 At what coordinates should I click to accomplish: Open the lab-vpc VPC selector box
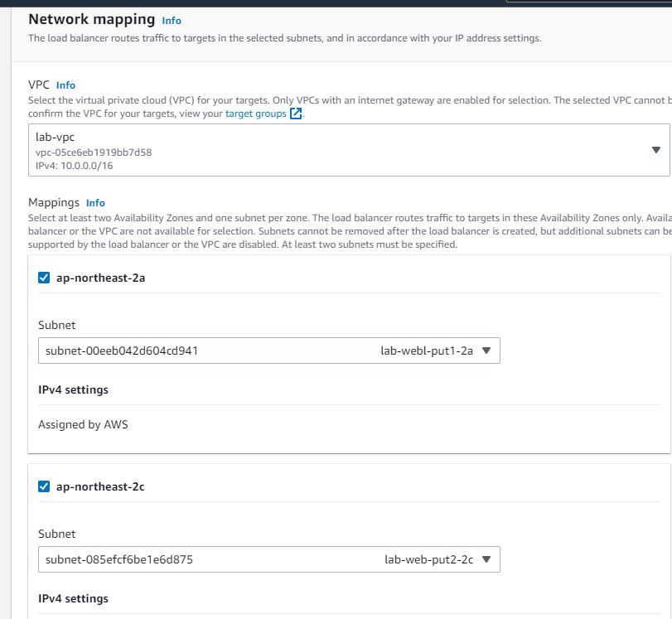[349, 150]
